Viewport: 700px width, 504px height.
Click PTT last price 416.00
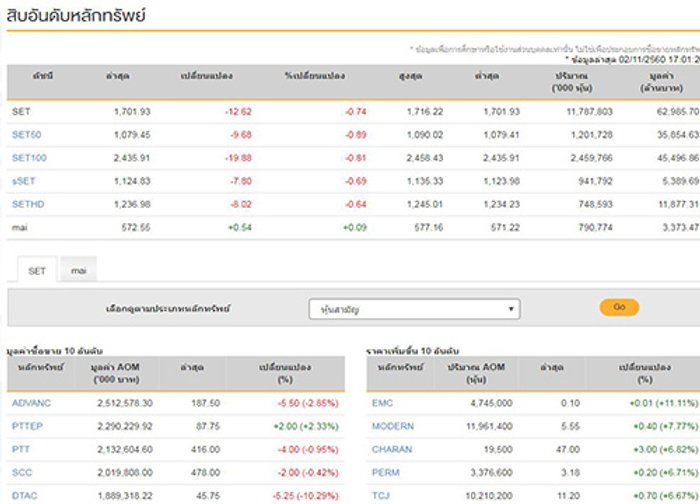[205, 449]
